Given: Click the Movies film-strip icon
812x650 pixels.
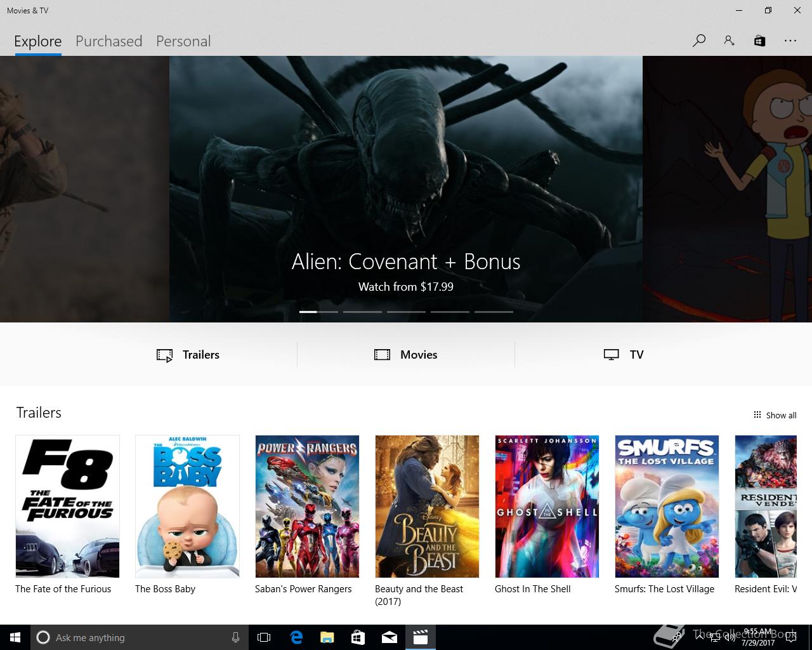Looking at the screenshot, I should 382,355.
